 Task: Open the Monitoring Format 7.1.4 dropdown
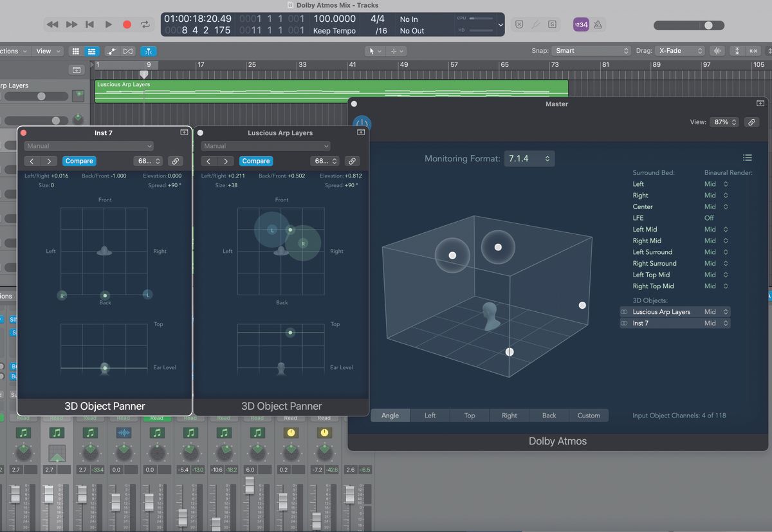[529, 158]
